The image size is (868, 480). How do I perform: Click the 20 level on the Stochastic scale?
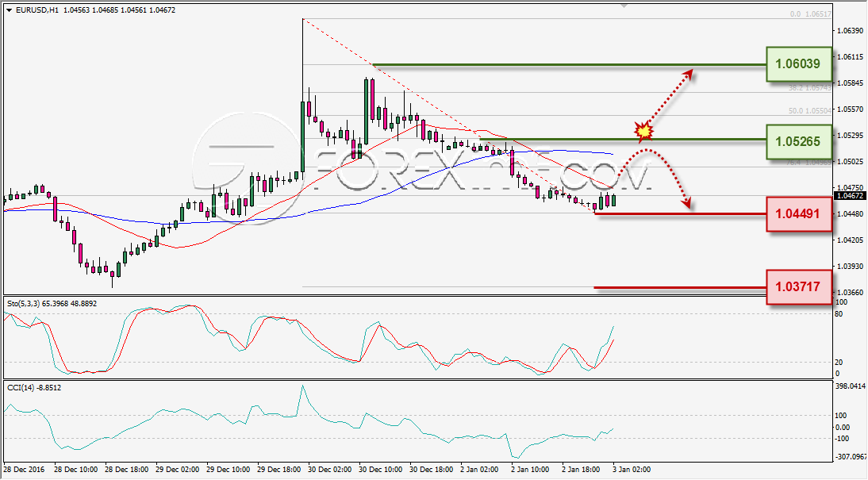pos(839,362)
